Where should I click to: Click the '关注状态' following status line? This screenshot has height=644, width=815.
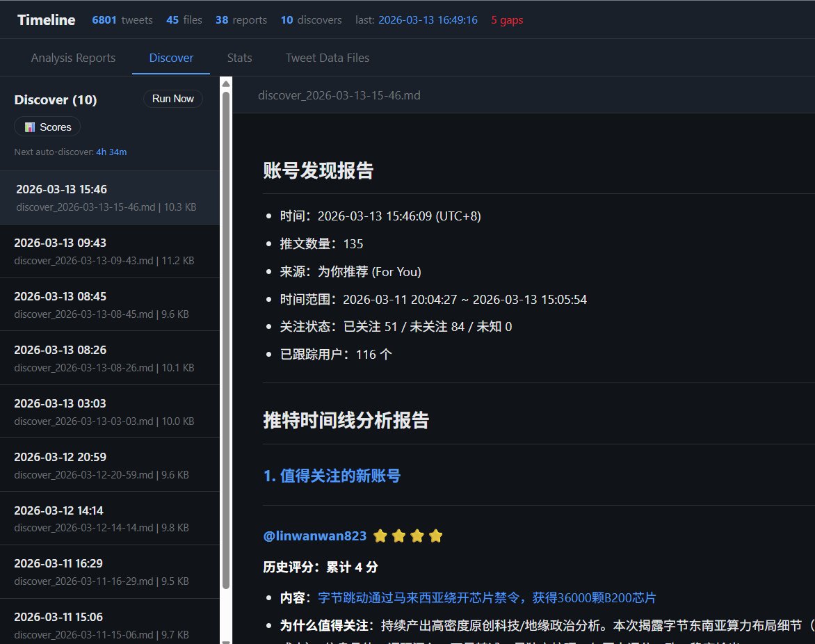396,326
